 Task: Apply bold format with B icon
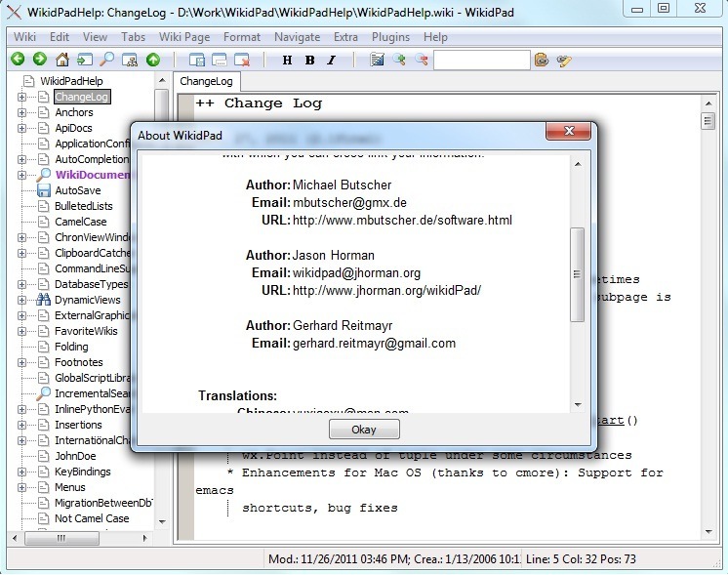tap(309, 60)
